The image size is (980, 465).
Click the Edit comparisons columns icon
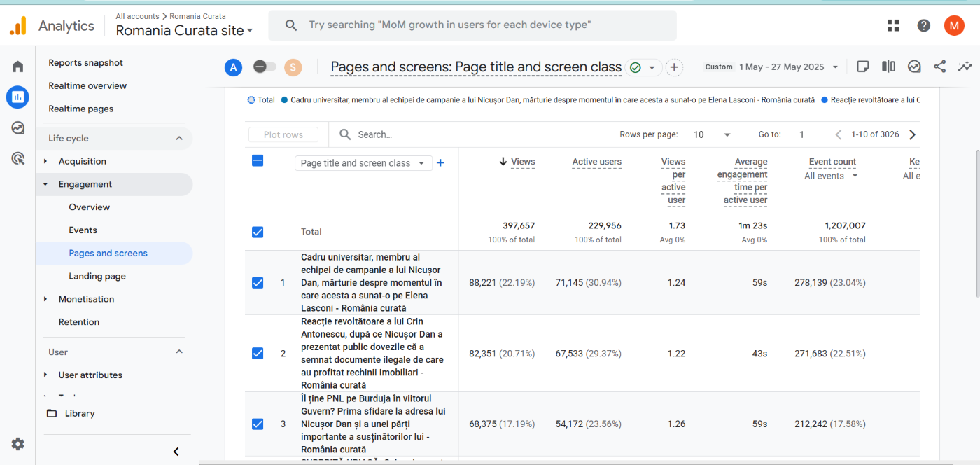888,67
